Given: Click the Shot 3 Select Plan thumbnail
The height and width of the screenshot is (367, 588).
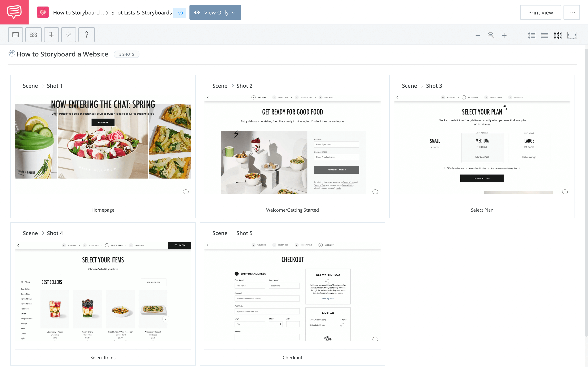Looking at the screenshot, I should pyautogui.click(x=482, y=144).
